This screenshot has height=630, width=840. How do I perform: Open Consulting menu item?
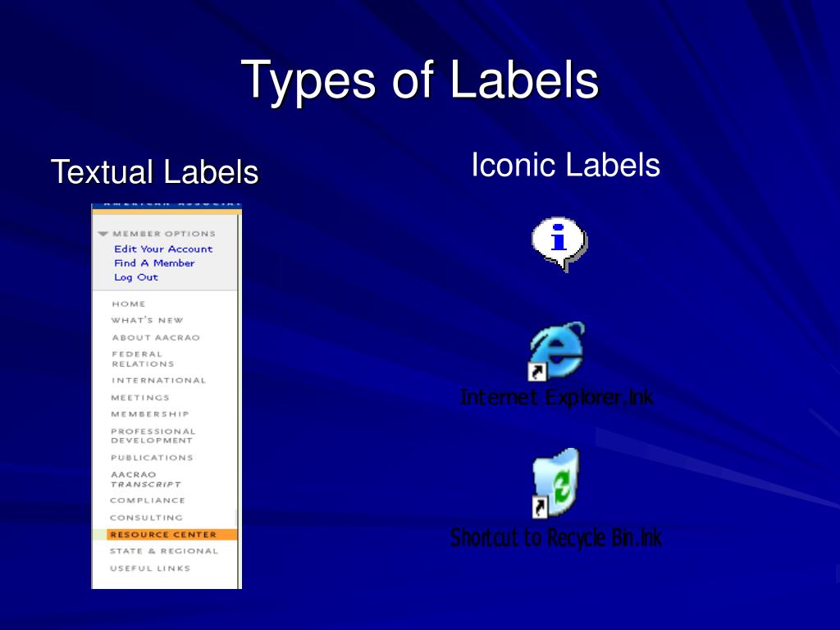[146, 518]
